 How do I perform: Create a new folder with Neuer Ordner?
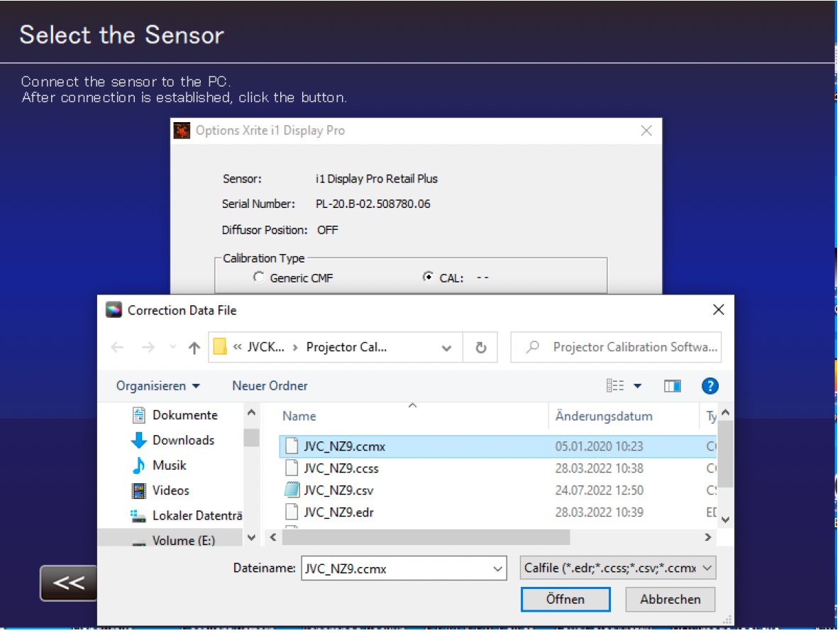click(270, 386)
